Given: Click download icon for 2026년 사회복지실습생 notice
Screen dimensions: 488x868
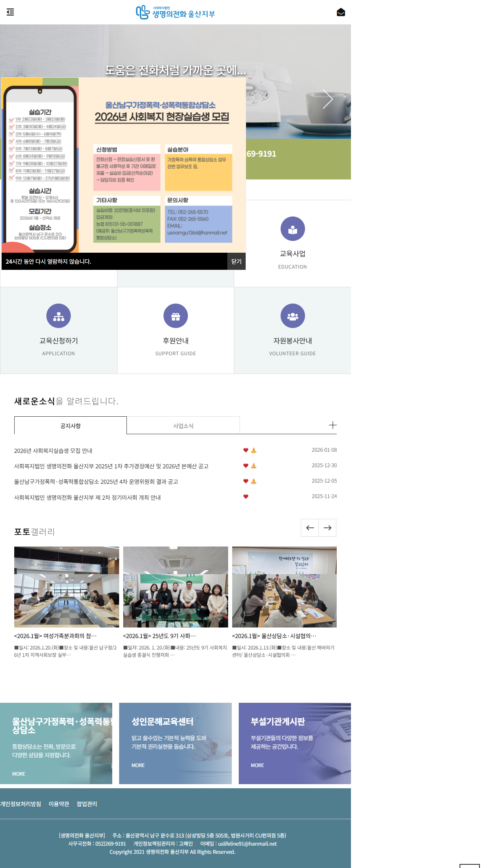Looking at the screenshot, I should (x=254, y=450).
